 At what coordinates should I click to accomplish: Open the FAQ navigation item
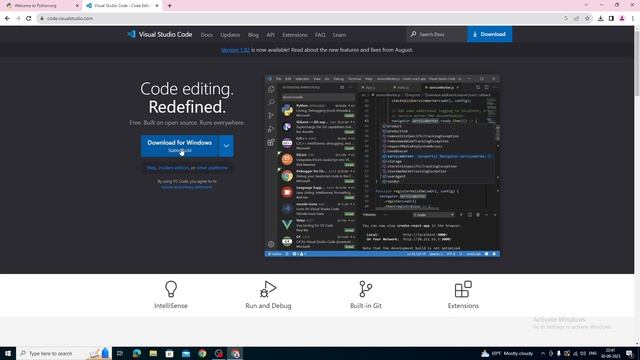[320, 35]
